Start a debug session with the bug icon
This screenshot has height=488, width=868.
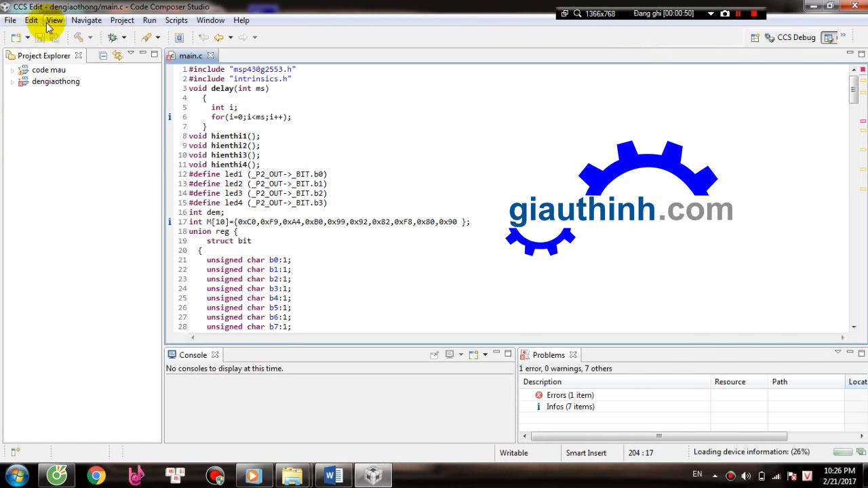point(113,38)
